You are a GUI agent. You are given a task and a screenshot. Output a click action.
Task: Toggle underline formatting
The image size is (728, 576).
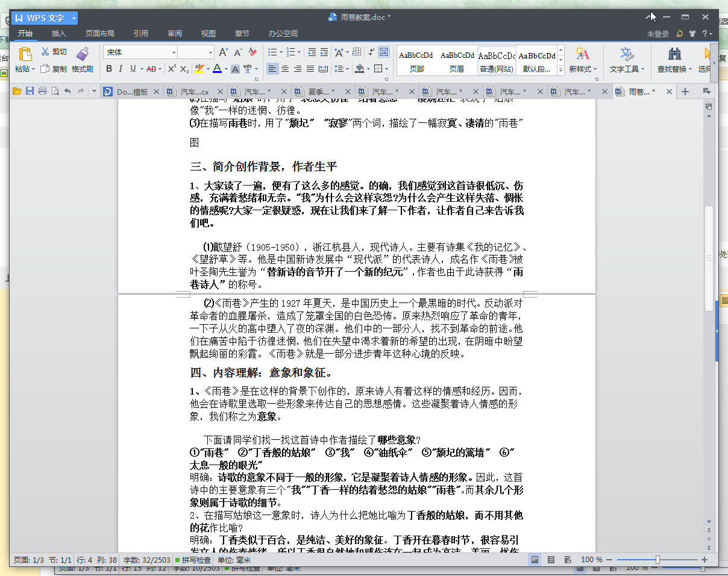[133, 69]
